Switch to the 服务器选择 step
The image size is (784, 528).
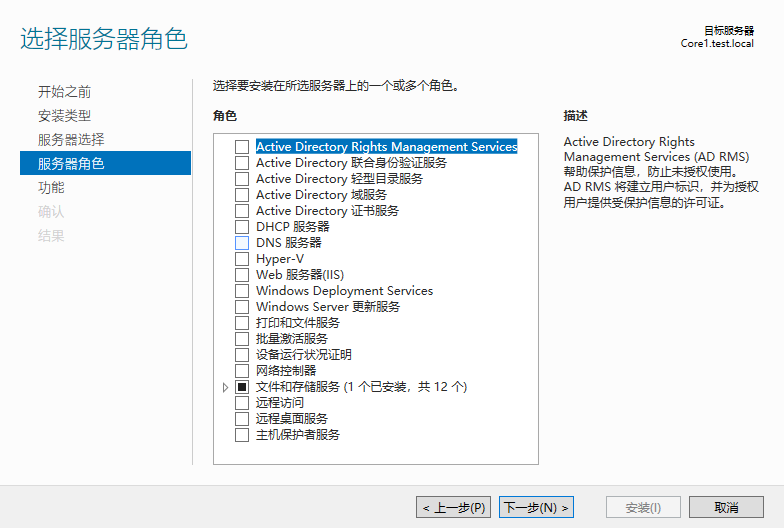pyautogui.click(x=71, y=140)
